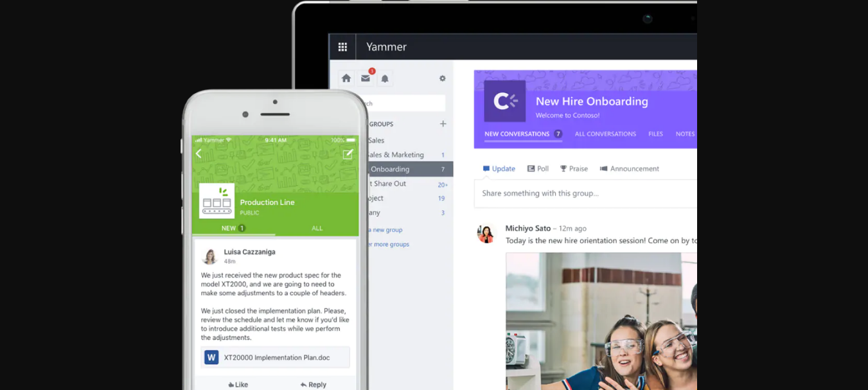Tap the compose icon on the phone
Image resolution: width=868 pixels, height=390 pixels.
point(348,154)
